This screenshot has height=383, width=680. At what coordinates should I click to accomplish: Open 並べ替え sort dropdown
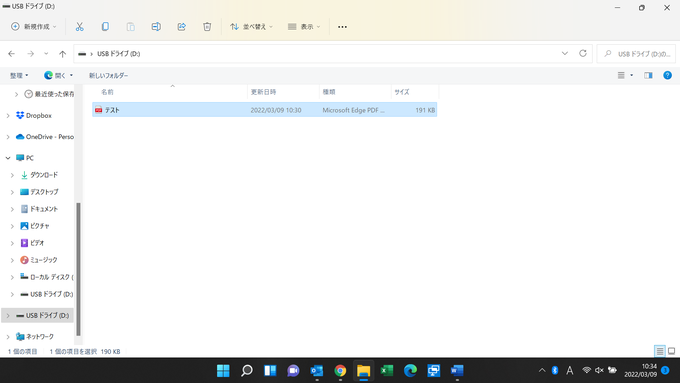pyautogui.click(x=252, y=27)
